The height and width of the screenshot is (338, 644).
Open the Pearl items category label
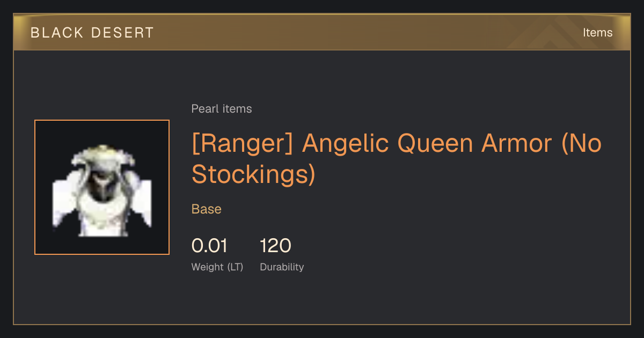pos(222,109)
